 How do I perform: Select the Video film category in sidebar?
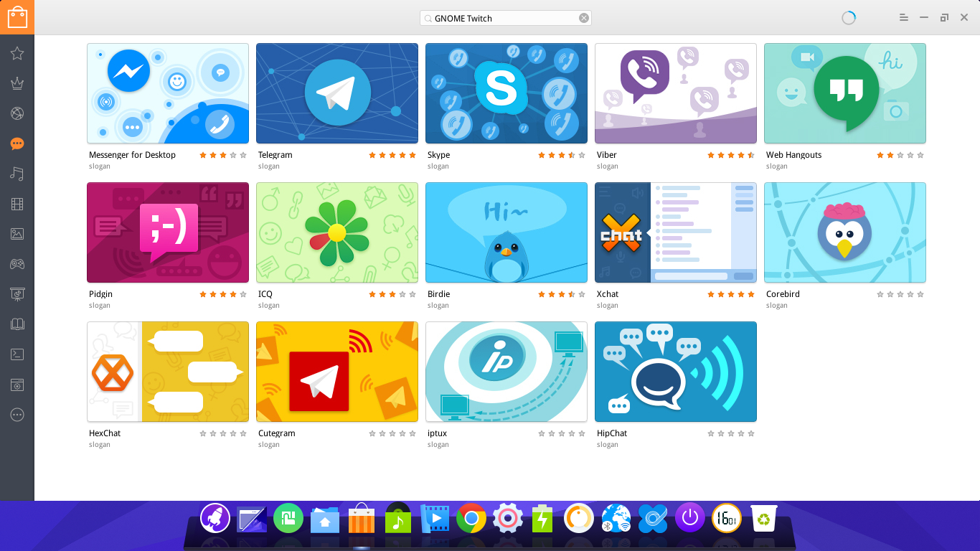(17, 204)
